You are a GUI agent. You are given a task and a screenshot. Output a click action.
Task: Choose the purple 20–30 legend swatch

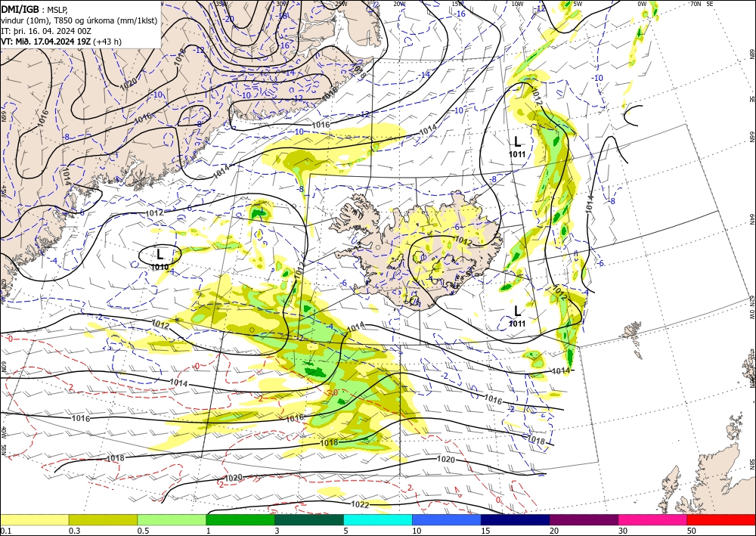coord(584,519)
